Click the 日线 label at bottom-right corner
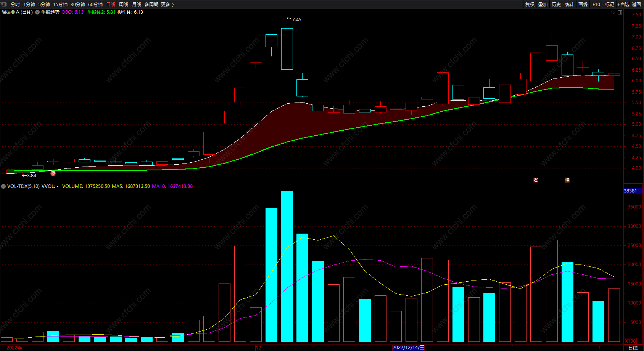Screen dimensions: 644x351 633,348
